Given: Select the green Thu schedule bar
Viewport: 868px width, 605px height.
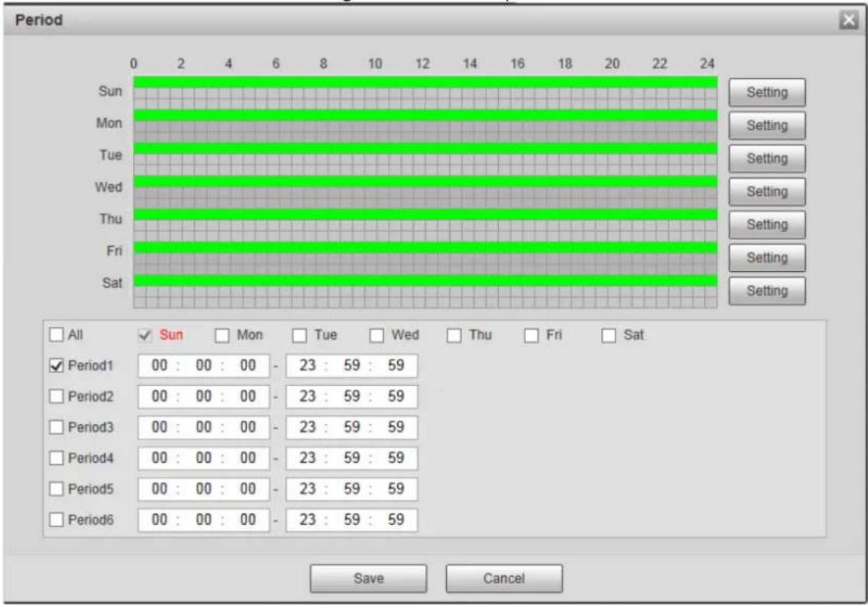Looking at the screenshot, I should coord(425,214).
